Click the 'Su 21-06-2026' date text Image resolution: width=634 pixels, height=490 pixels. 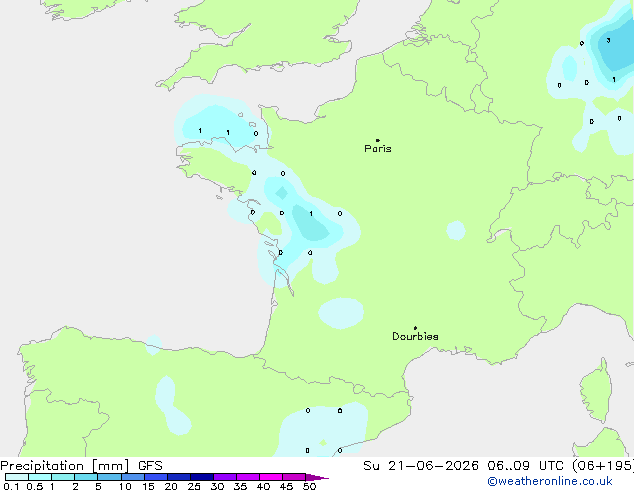421,466
